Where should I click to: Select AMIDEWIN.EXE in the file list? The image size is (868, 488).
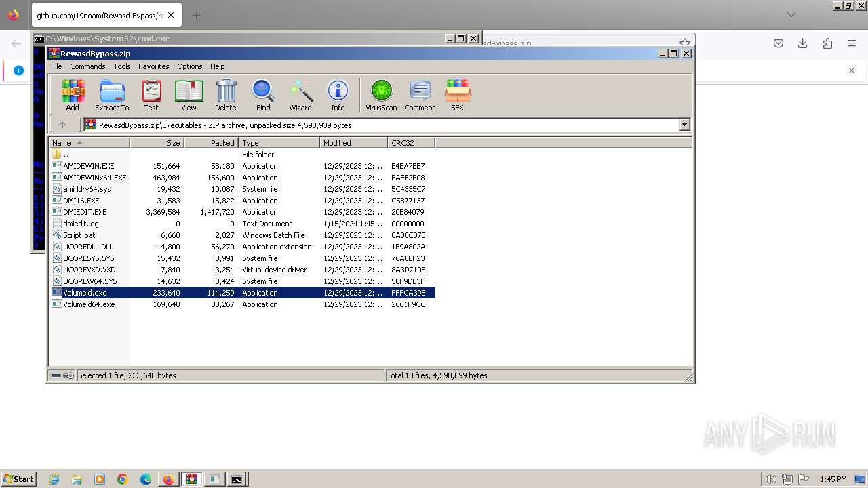tap(242, 166)
